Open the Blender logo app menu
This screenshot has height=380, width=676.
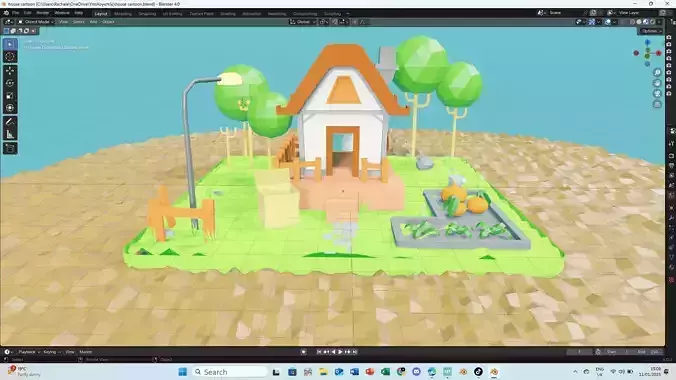pyautogui.click(x=6, y=13)
